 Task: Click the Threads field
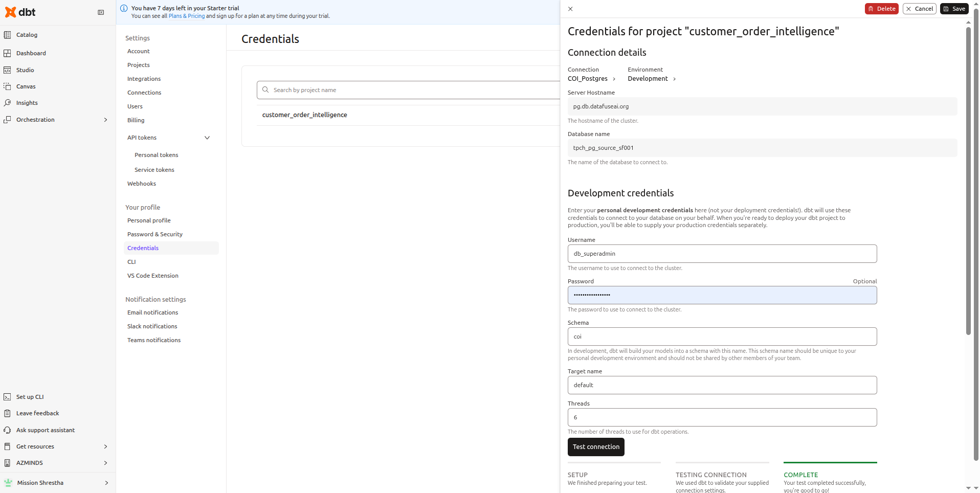(722, 417)
